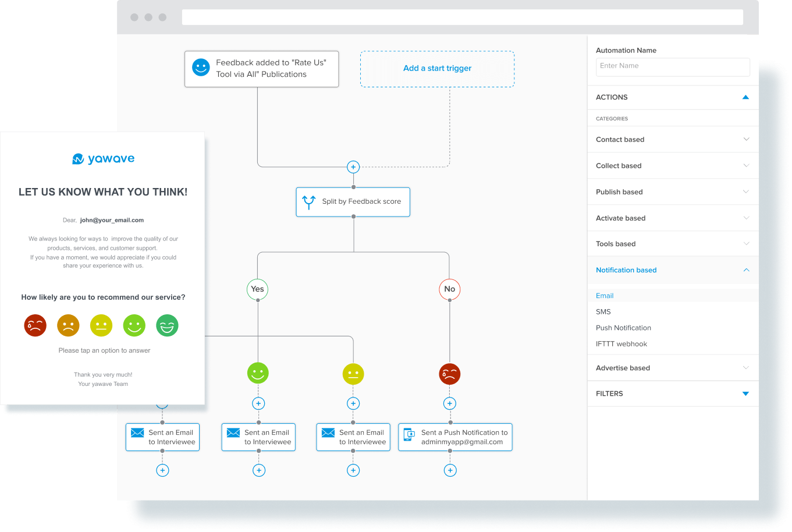The width and height of the screenshot is (792, 532).
Task: Pick the dark red angry face rating
Action: [x=35, y=325]
